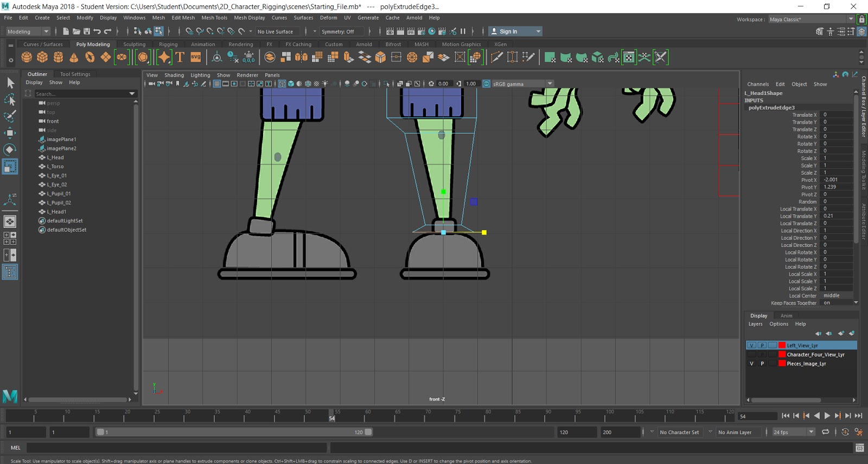Jump to the start of the playback range
This screenshot has height=464, width=868.
(786, 416)
